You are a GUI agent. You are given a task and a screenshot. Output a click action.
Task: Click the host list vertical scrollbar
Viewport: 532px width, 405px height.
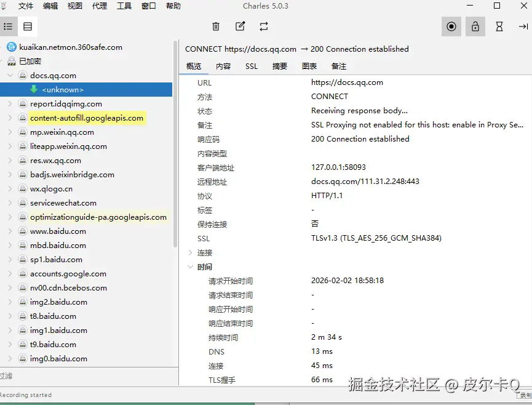click(x=175, y=144)
